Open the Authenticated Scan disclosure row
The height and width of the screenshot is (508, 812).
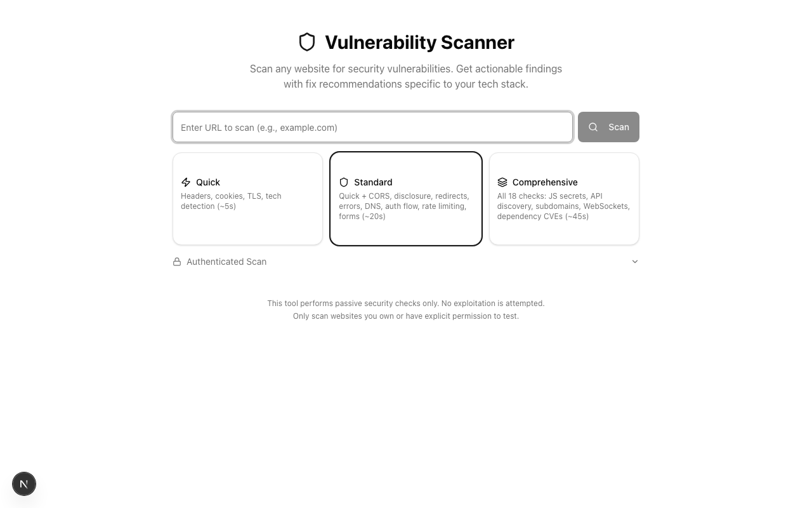click(x=406, y=261)
